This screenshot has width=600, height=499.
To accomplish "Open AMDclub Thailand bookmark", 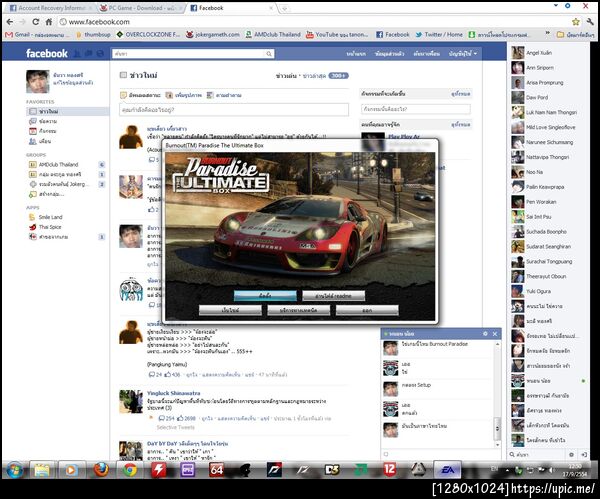I will click(x=273, y=34).
